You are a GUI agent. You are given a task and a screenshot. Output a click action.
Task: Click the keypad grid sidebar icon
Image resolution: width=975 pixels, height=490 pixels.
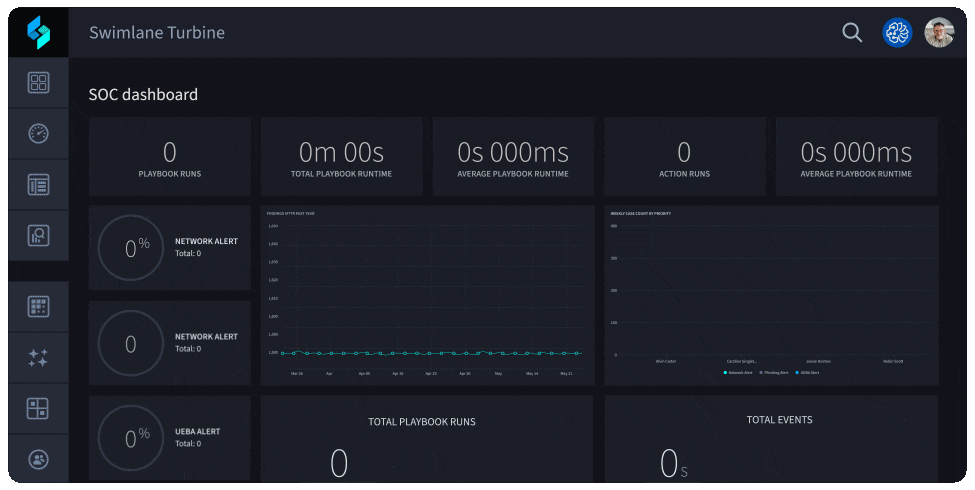coord(38,307)
